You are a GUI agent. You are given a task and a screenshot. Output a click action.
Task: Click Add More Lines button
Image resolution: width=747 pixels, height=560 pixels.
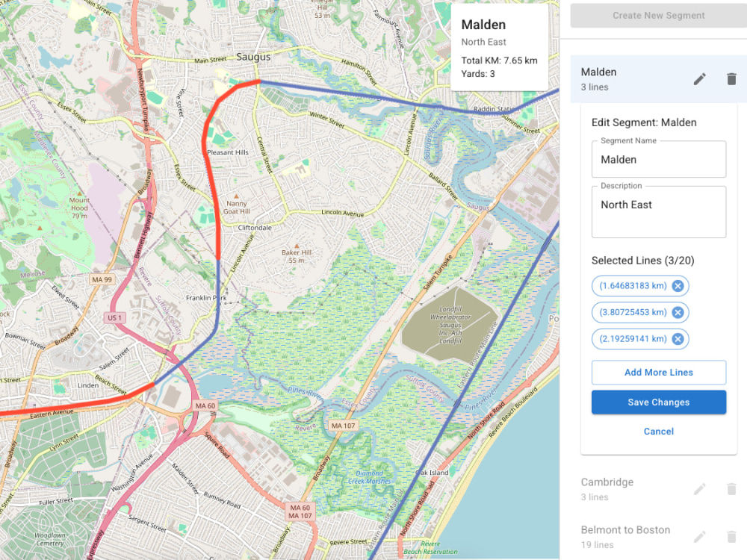point(658,373)
